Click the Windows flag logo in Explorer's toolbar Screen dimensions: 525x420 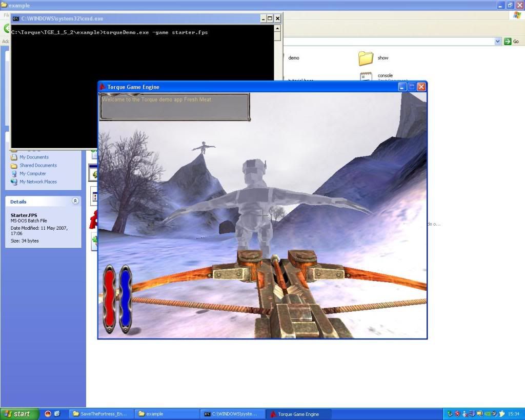517,16
